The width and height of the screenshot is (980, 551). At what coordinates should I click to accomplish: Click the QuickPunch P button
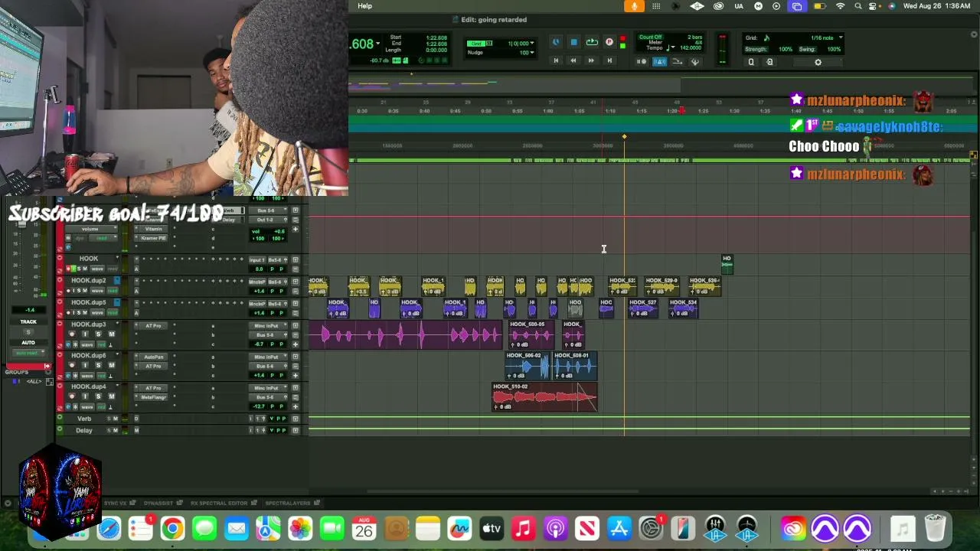coord(609,42)
